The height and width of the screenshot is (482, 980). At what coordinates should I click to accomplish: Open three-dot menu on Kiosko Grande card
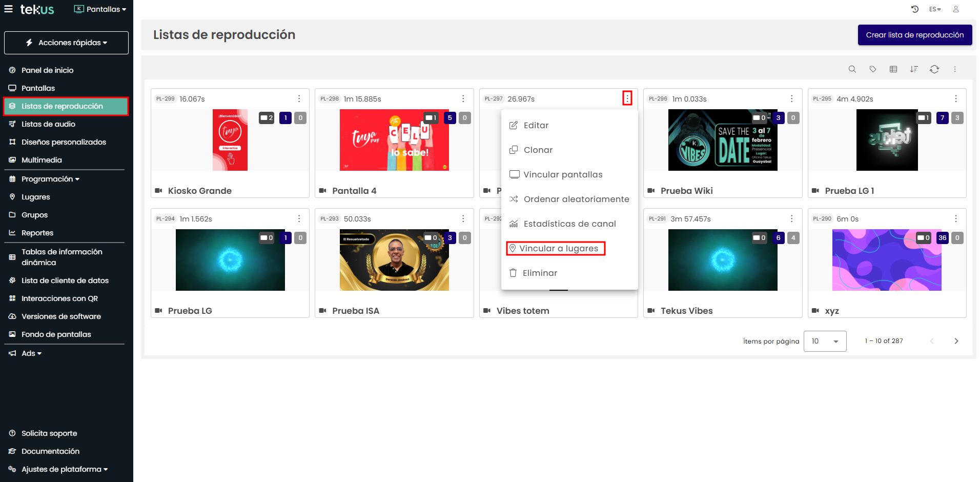(x=299, y=98)
